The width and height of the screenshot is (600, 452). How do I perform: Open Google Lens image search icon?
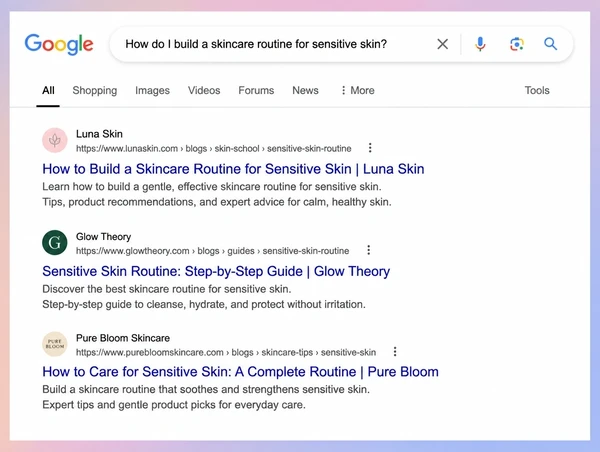tap(517, 44)
